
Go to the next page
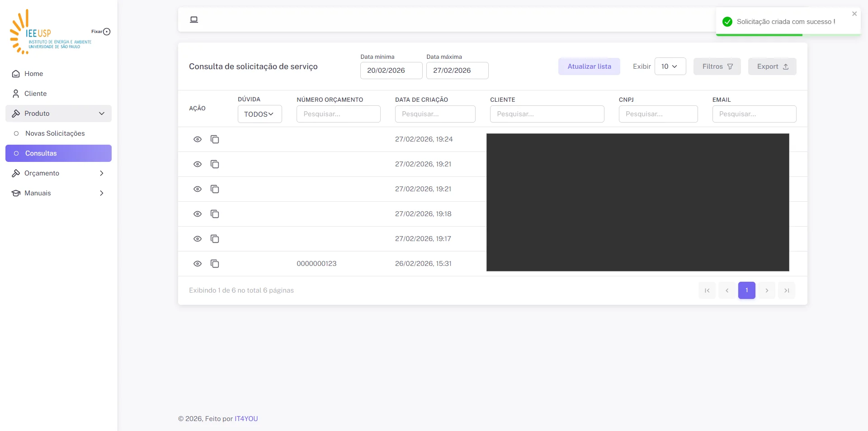click(767, 290)
